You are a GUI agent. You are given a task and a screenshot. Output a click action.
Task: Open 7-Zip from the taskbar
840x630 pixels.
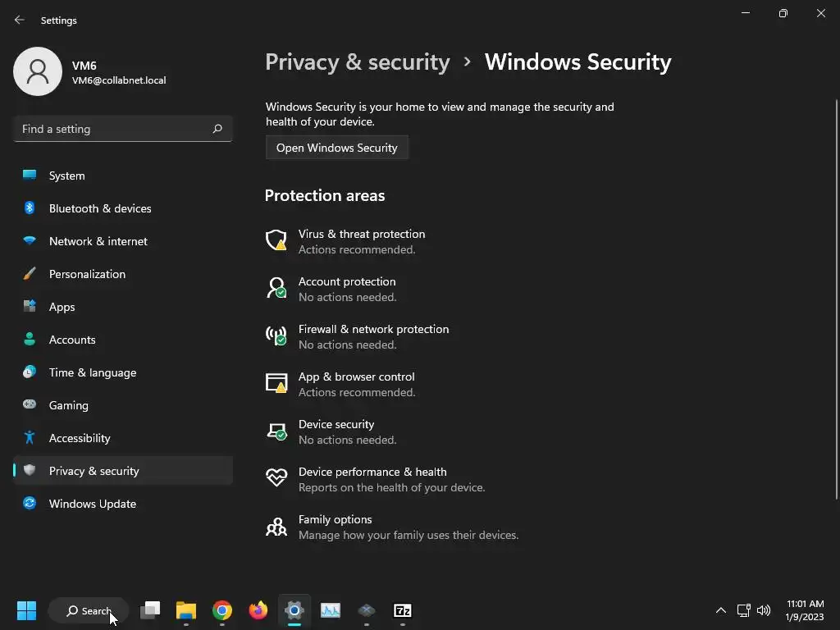402,610
